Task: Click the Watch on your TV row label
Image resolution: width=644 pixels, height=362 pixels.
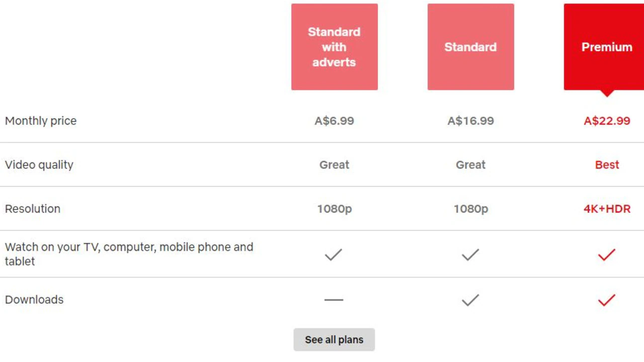Action: click(129, 254)
